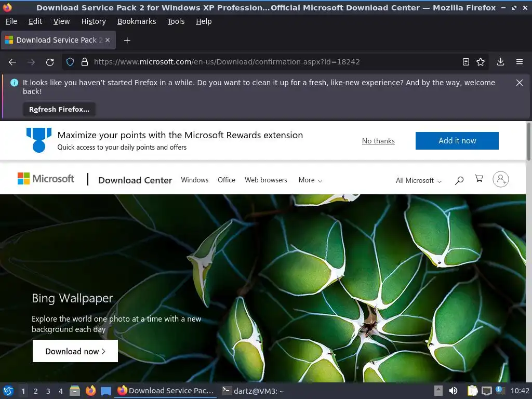Open the Microsoft site search magnifier

tap(459, 180)
